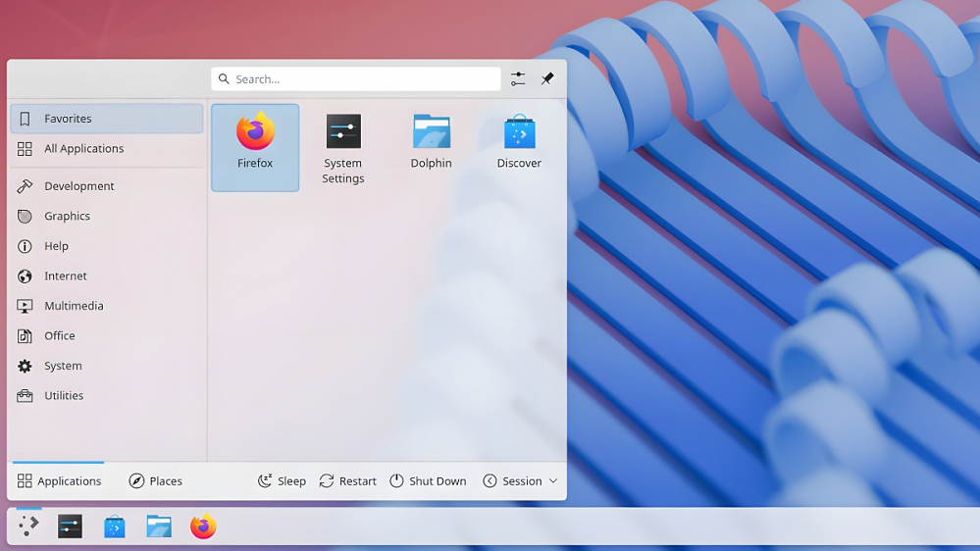Switch to the Applications tab

59,481
